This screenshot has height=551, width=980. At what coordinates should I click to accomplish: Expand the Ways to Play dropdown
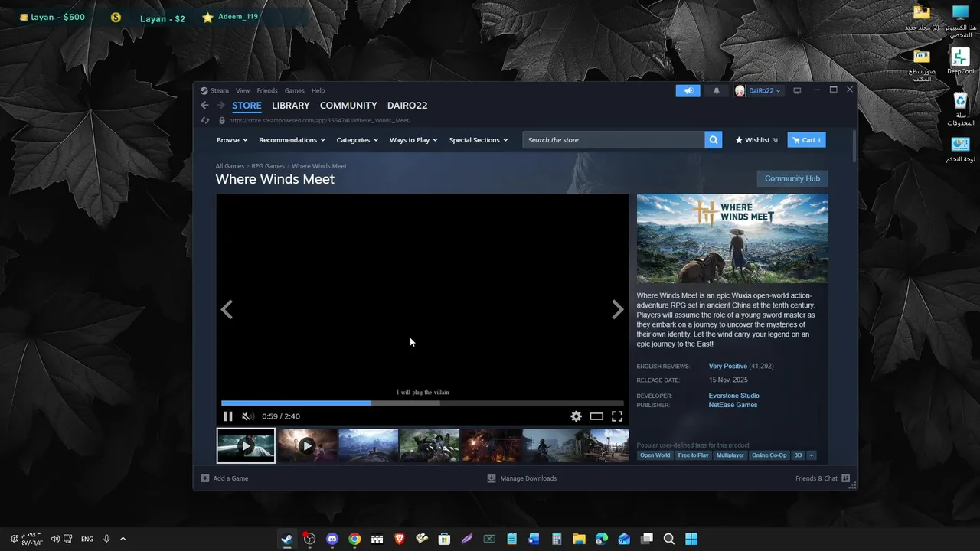[413, 140]
